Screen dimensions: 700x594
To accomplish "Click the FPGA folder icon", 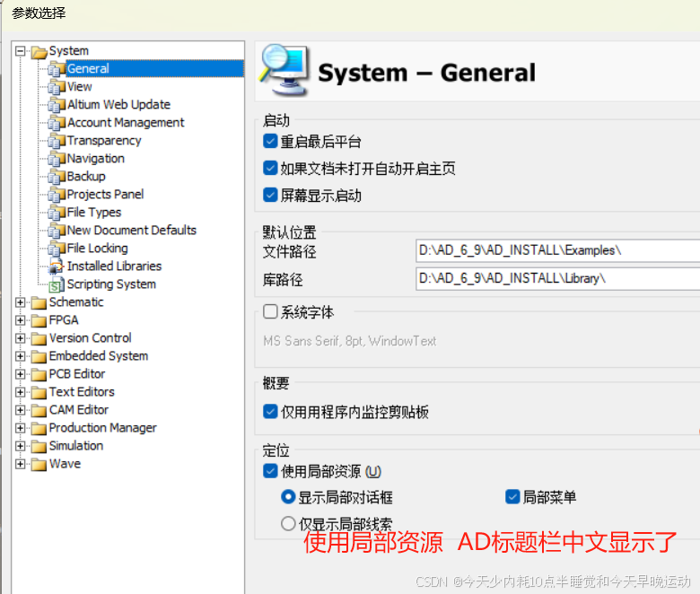I will [x=39, y=321].
